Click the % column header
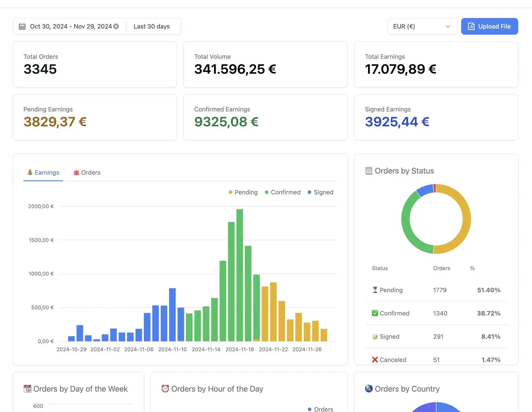 tap(472, 268)
